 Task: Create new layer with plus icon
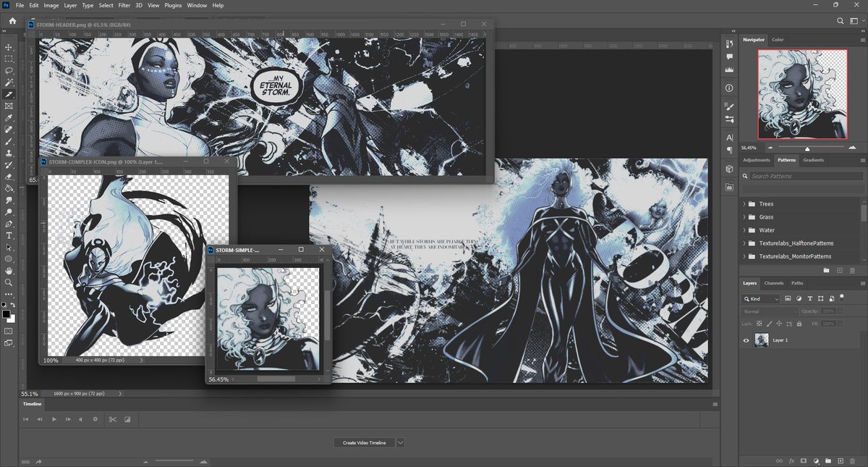click(841, 460)
